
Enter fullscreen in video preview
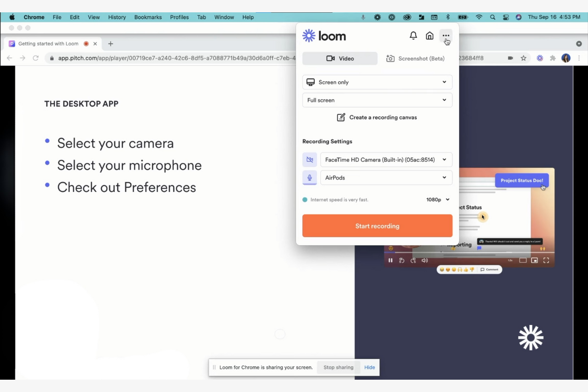pyautogui.click(x=546, y=261)
